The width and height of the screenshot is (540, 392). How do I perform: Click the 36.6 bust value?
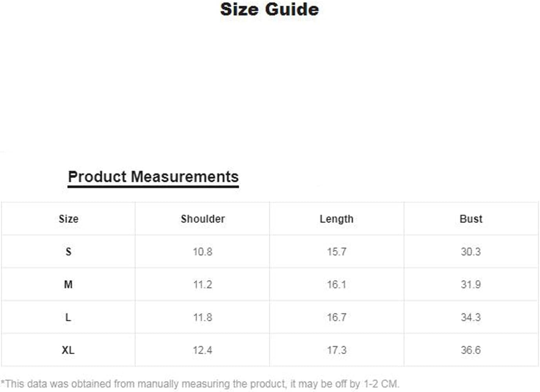tap(471, 350)
